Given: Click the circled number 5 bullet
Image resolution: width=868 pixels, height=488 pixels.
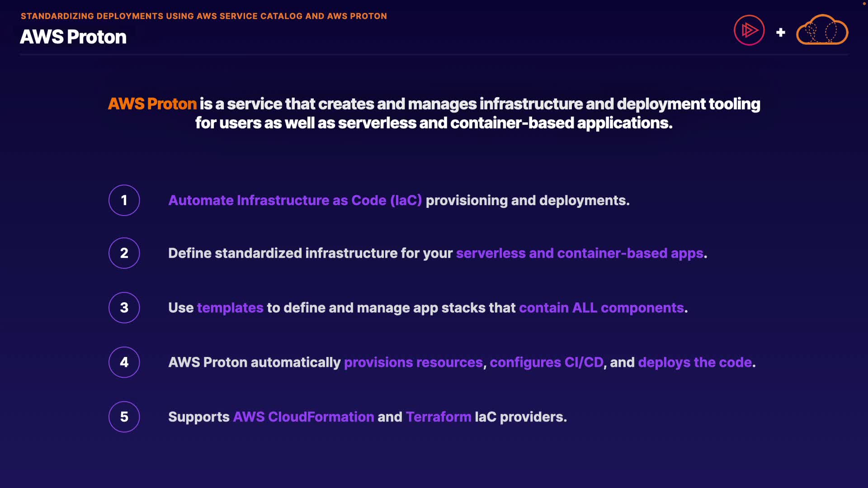Looking at the screenshot, I should [124, 417].
